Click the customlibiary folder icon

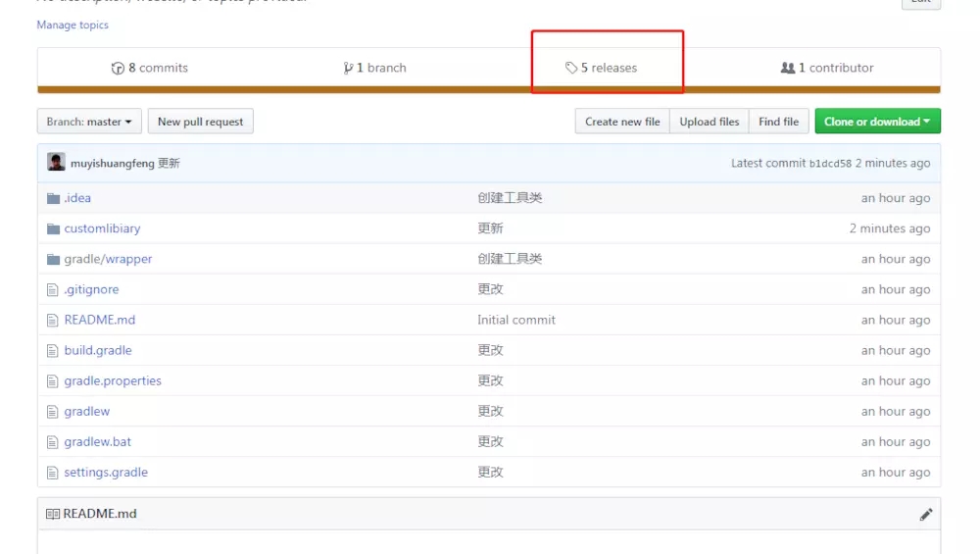[53, 228]
